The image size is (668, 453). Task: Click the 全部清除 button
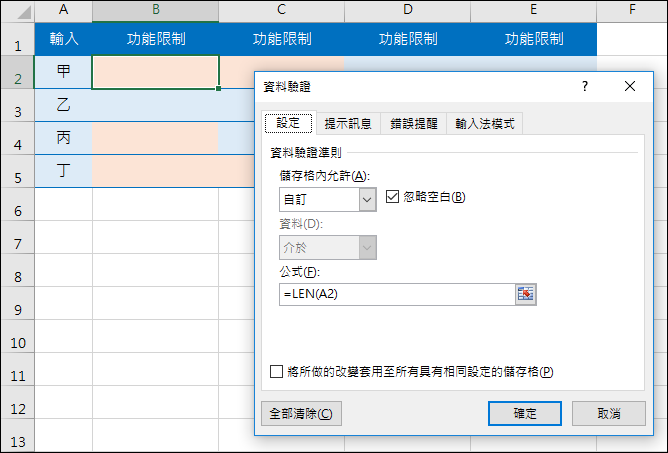pos(301,413)
